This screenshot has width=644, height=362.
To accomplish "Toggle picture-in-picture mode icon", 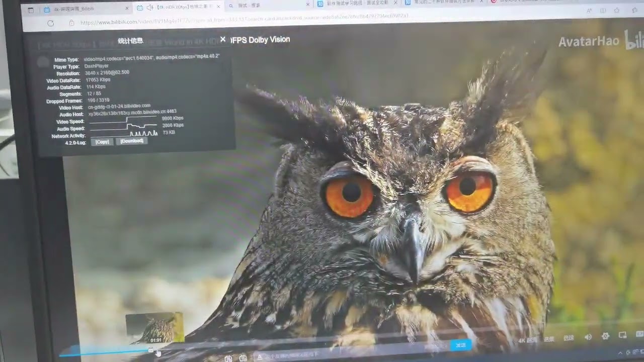I will (x=622, y=335).
